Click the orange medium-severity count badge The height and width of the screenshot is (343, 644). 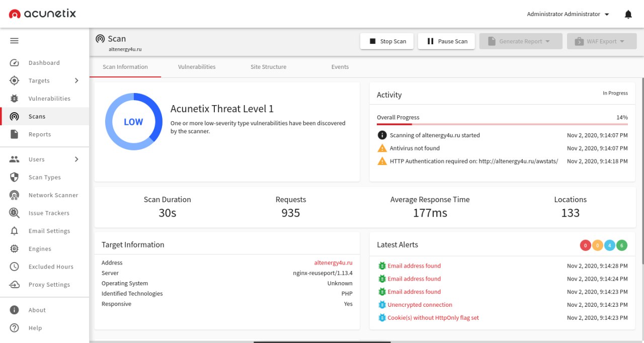[598, 245]
